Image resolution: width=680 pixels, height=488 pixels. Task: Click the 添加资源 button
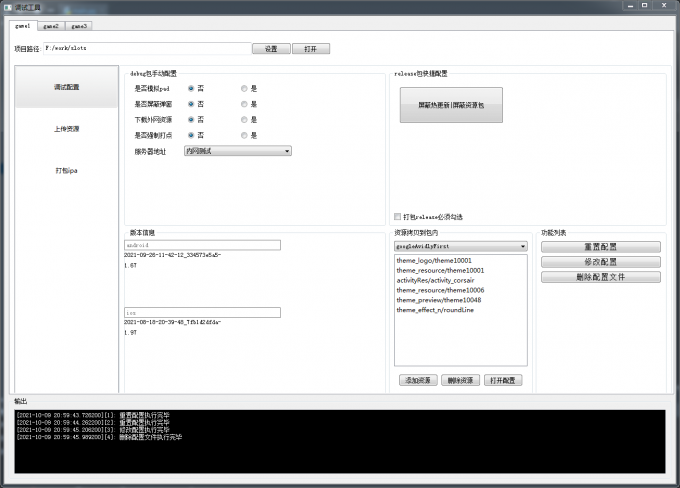click(x=418, y=380)
